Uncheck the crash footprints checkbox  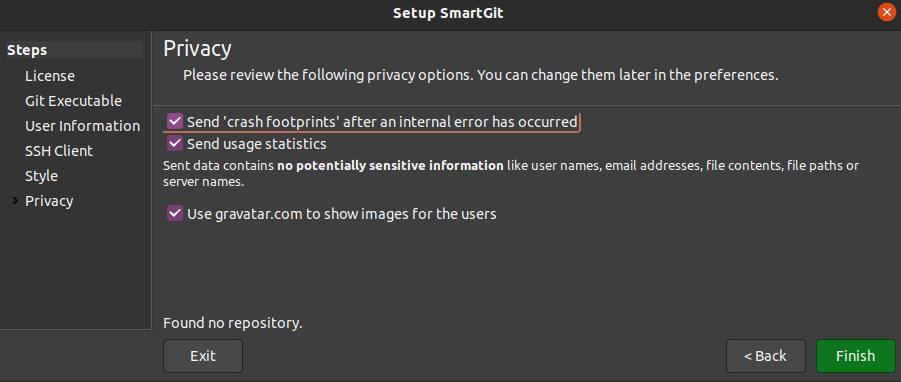(x=175, y=122)
